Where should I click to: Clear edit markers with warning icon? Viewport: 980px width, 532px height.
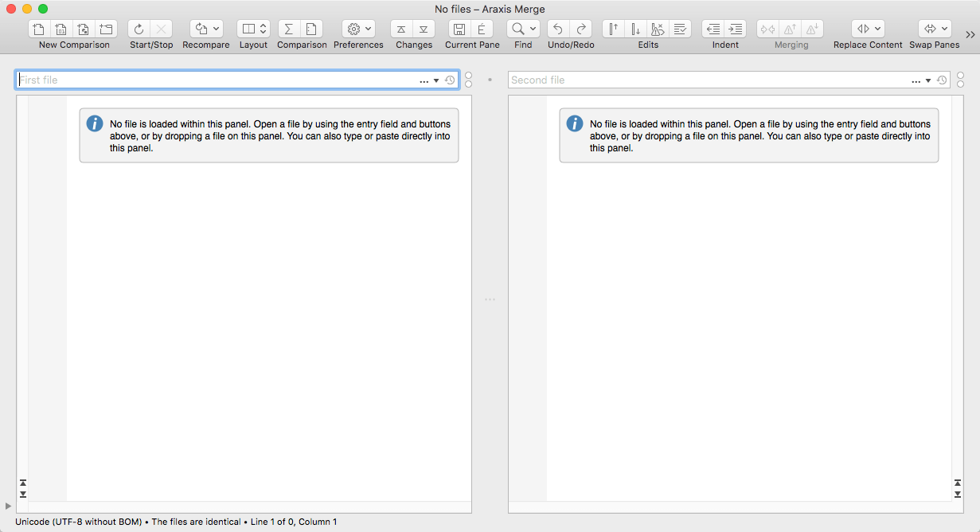[658, 29]
